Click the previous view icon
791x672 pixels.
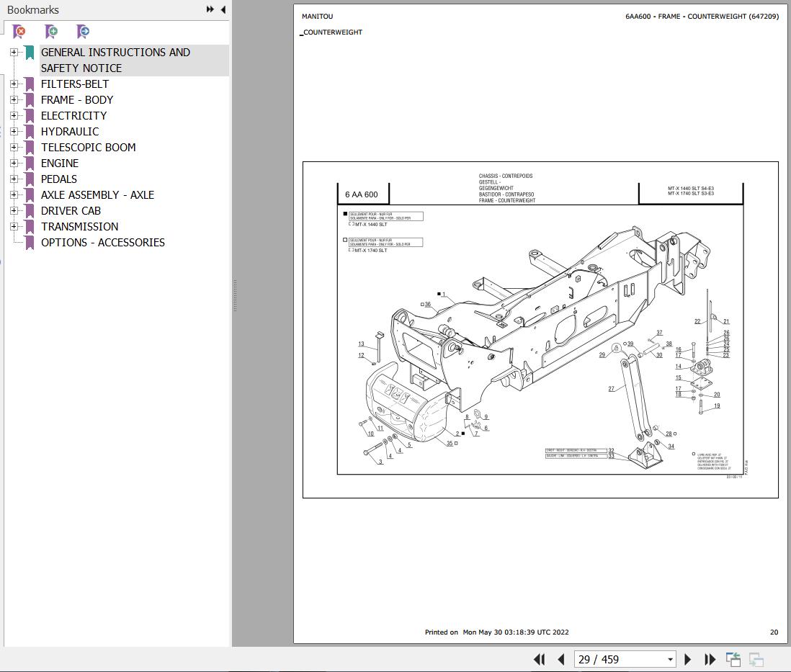pos(733,659)
